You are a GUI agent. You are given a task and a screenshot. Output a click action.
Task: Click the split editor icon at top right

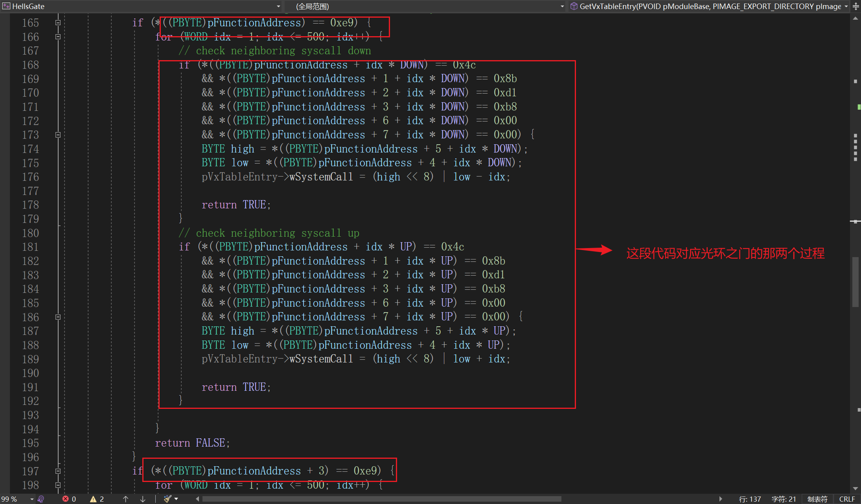click(x=856, y=6)
